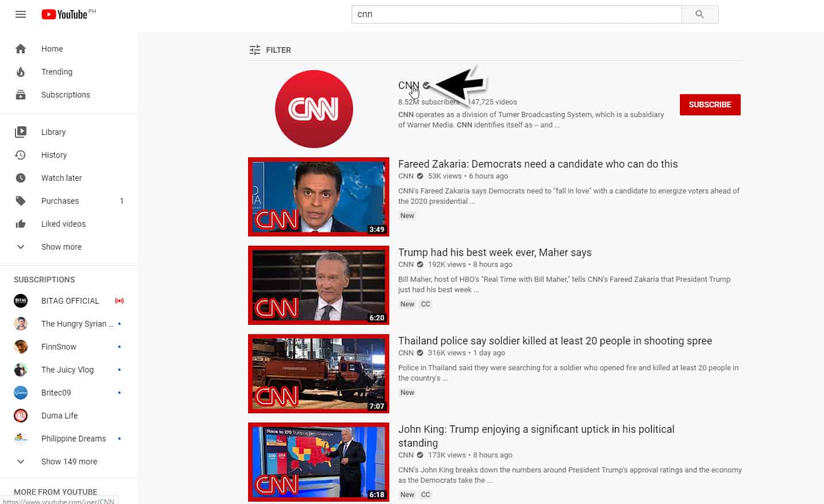This screenshot has width=824, height=504.
Task: Open John King map video thumbnail
Action: click(319, 462)
